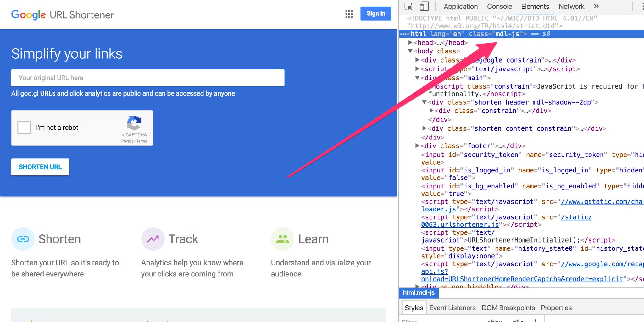Select the input is_logged_in row
Viewport: 644px width, 322px height.
coord(532,174)
